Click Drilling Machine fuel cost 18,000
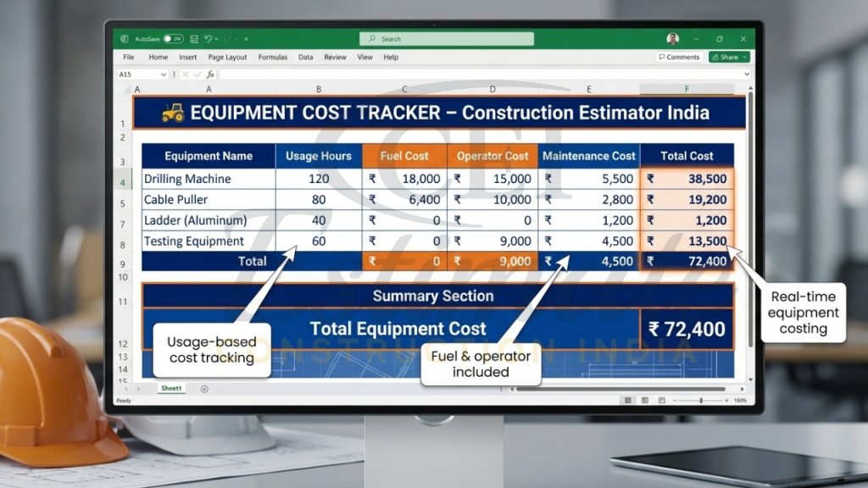868x488 pixels. (404, 179)
